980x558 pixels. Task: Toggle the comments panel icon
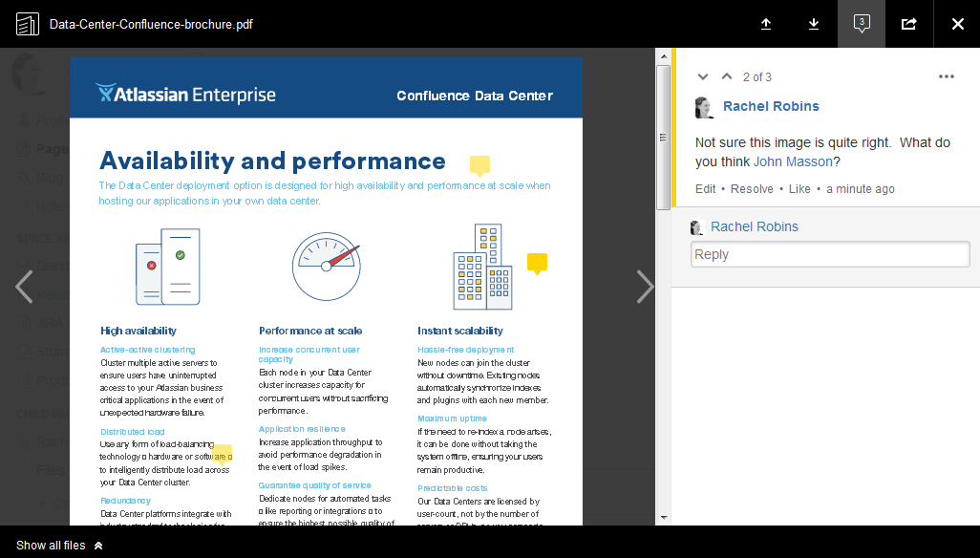click(862, 24)
